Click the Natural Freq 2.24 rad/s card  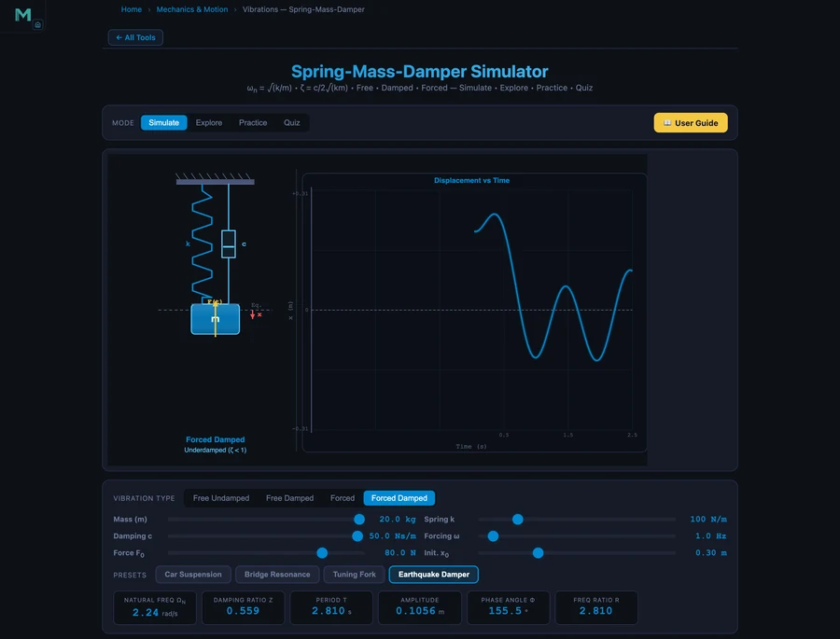155,607
